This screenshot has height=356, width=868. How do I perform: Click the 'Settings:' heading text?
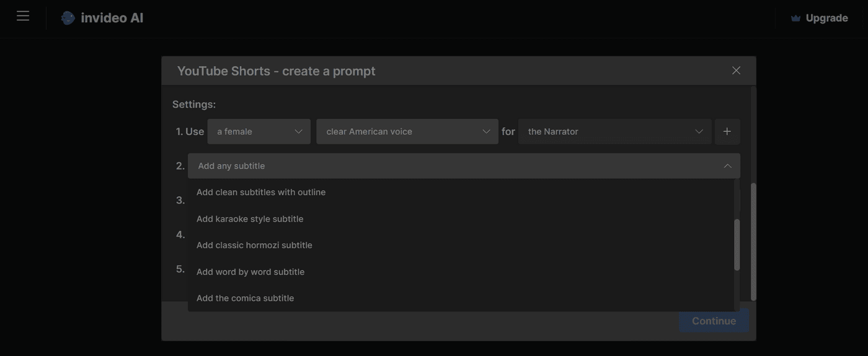point(194,104)
